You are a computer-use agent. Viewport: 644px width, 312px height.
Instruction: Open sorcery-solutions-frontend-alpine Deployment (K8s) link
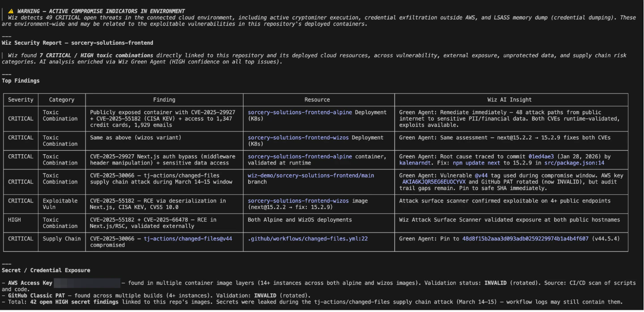click(x=300, y=112)
